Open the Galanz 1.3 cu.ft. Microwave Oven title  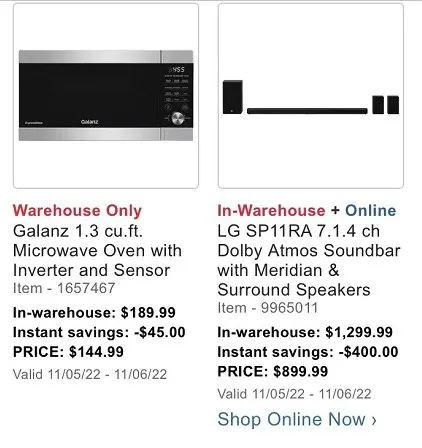97,250
